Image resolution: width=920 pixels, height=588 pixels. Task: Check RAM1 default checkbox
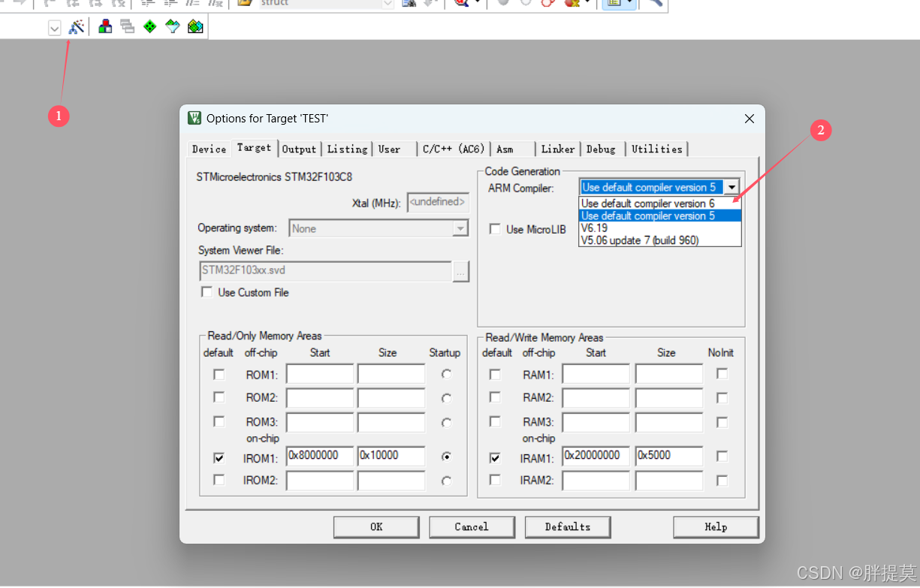[x=495, y=374]
